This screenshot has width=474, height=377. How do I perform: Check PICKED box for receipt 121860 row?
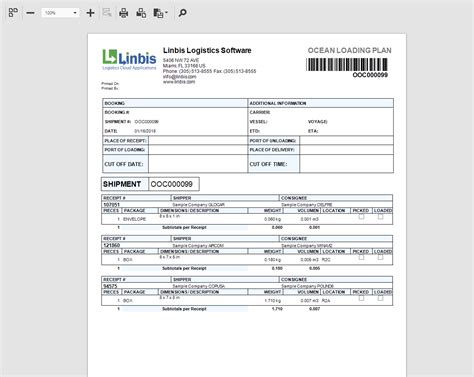pos(361,258)
